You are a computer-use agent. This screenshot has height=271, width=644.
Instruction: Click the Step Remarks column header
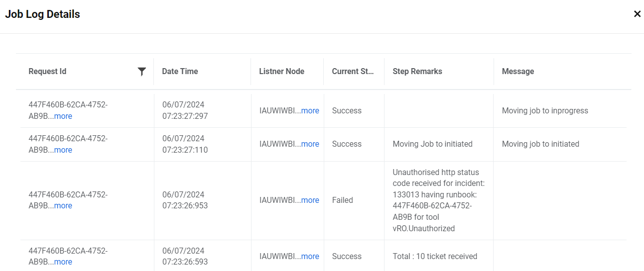tap(417, 72)
